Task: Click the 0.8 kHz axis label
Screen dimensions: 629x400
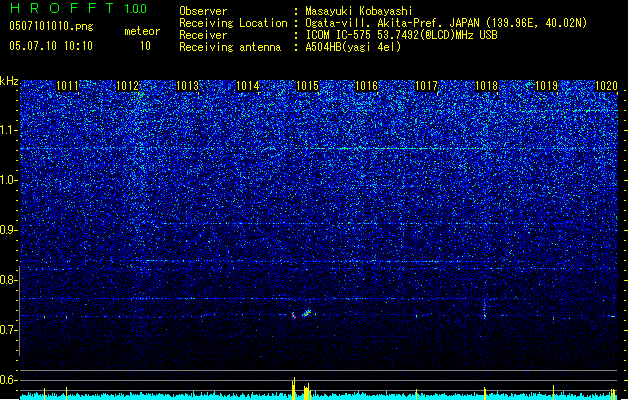Action: [9, 280]
